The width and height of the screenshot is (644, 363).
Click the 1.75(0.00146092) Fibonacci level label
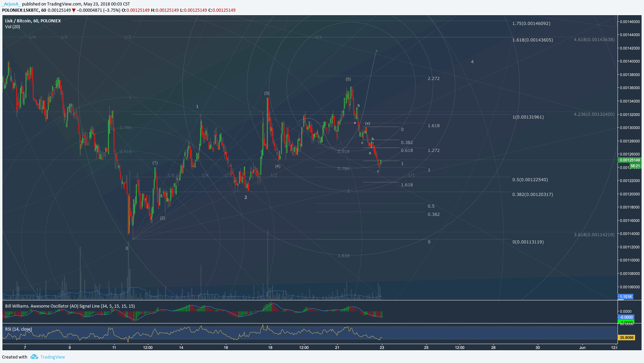point(531,24)
